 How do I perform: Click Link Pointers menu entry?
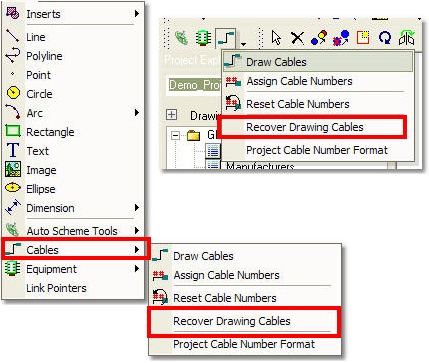click(73, 288)
